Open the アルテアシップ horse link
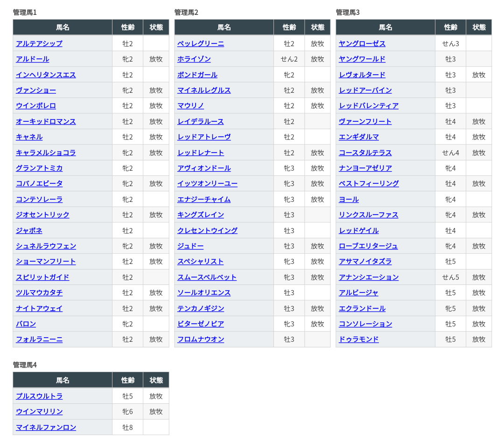Image resolution: width=504 pixels, height=443 pixels. tap(39, 43)
